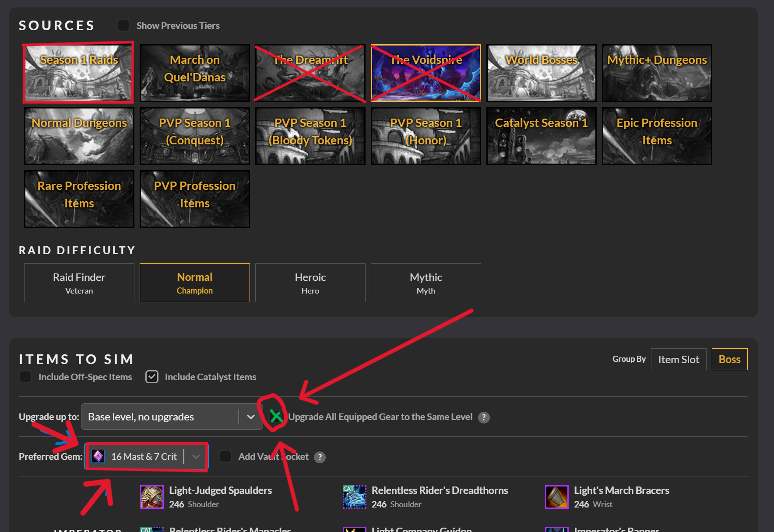This screenshot has height=532, width=774.
Task: Click the Light-Judged Spaulders item icon
Action: click(151, 497)
